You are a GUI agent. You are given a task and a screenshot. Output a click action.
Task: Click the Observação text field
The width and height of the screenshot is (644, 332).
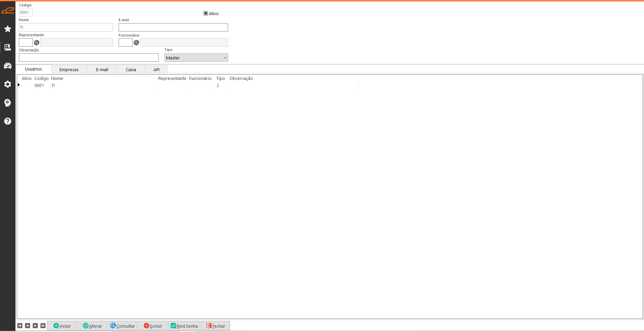tap(88, 58)
